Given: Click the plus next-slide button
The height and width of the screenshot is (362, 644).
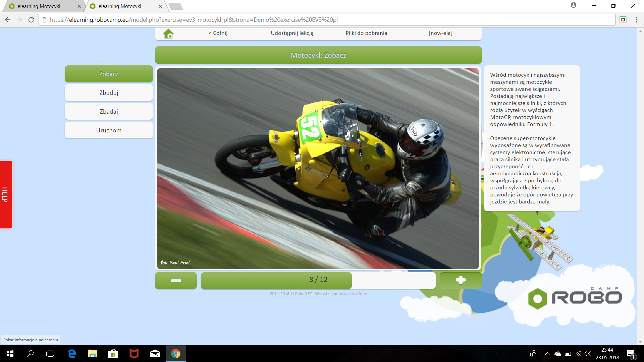Looking at the screenshot, I should pyautogui.click(x=461, y=281).
